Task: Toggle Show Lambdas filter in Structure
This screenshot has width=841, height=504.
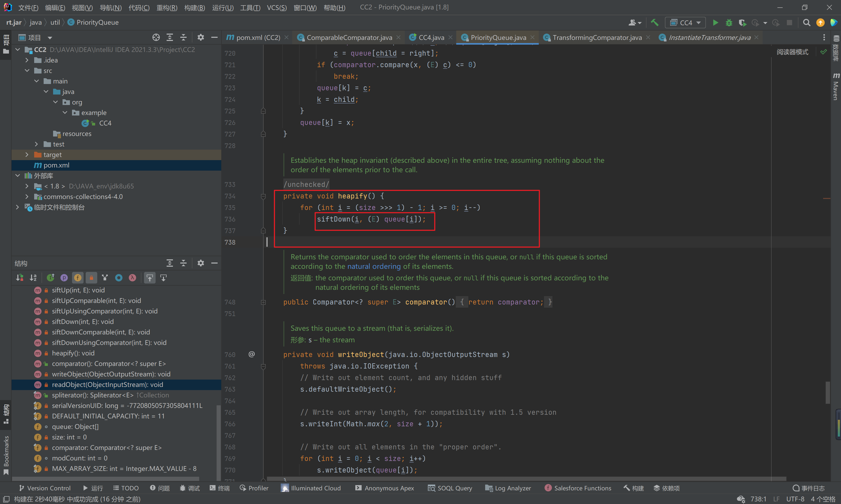Action: point(132,278)
